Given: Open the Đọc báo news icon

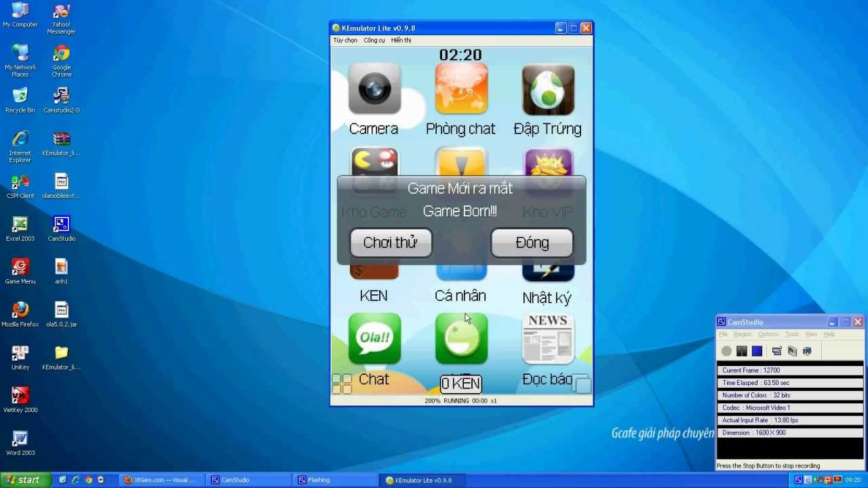Looking at the screenshot, I should click(x=548, y=339).
